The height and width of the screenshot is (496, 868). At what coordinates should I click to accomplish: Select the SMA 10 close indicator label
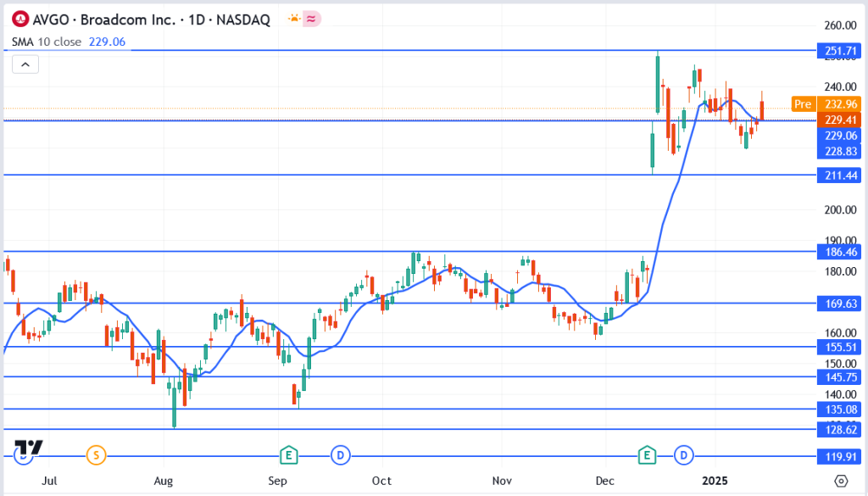coord(44,40)
